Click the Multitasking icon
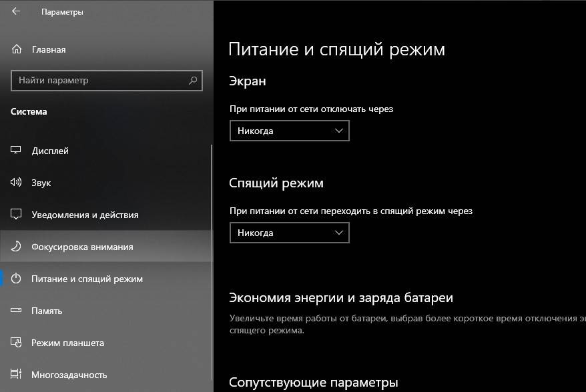The image size is (586, 392). point(17,375)
